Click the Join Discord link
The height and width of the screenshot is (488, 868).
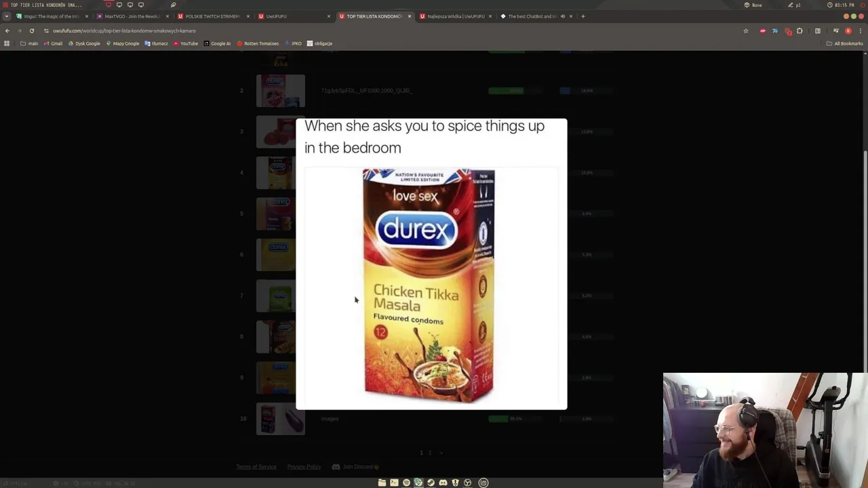[356, 467]
